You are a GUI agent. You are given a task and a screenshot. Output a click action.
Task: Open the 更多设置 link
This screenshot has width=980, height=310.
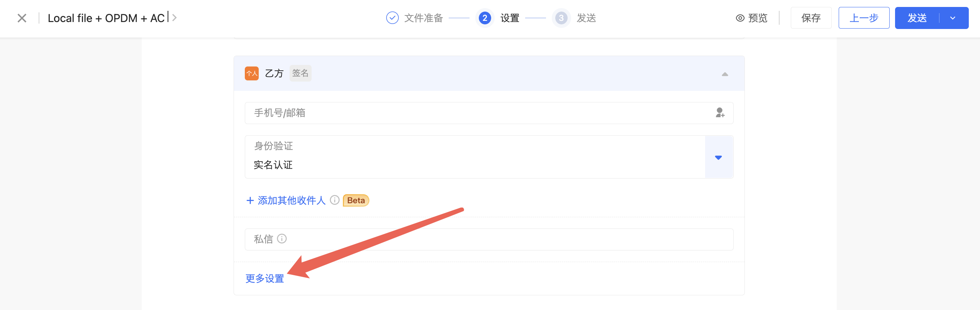tap(265, 278)
